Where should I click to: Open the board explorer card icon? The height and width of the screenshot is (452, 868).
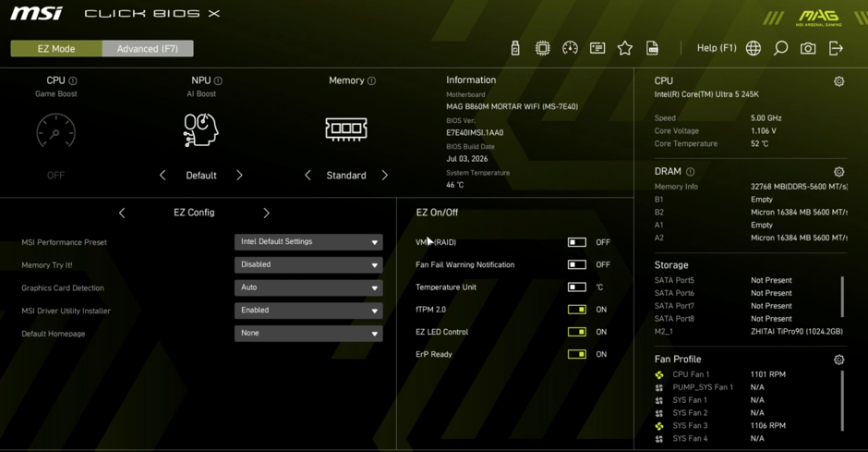pyautogui.click(x=597, y=48)
